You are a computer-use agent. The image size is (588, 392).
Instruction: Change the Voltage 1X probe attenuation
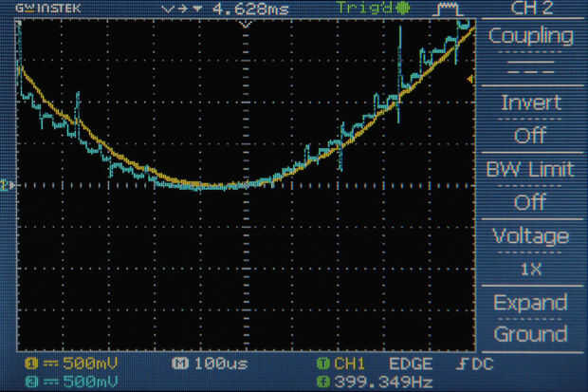(x=531, y=252)
